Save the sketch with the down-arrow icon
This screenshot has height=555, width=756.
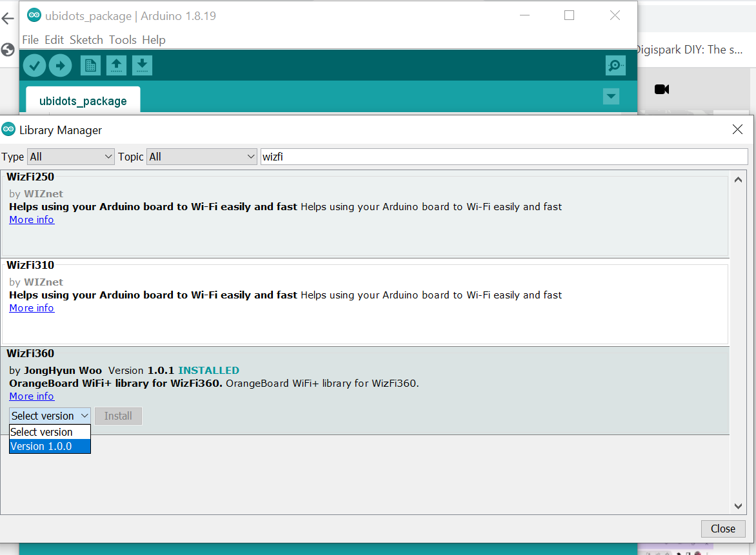[x=142, y=66]
